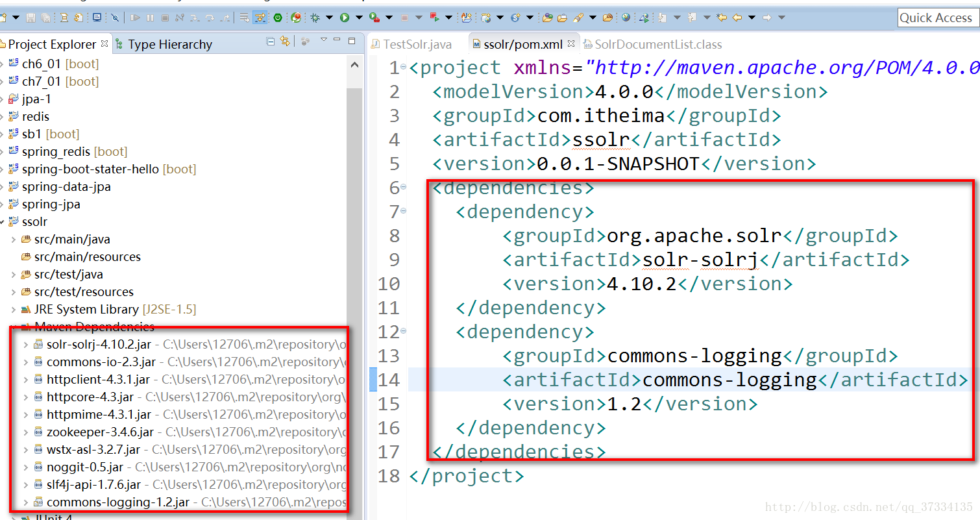Select the jpa-1 project
The height and width of the screenshot is (520, 980).
[36, 99]
